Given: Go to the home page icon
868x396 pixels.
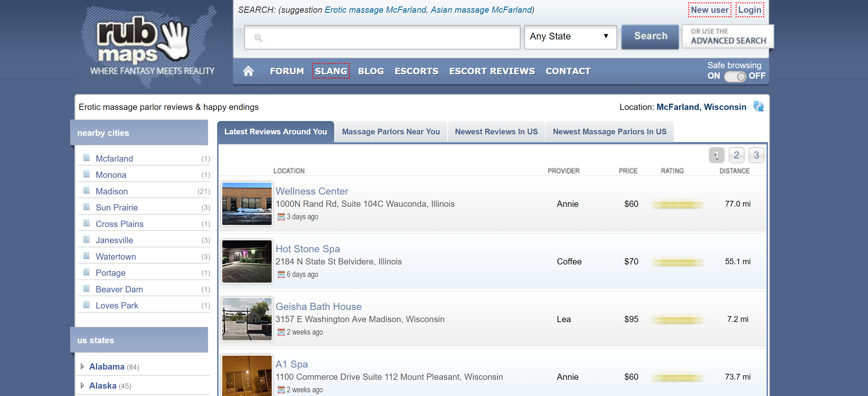Looking at the screenshot, I should pyautogui.click(x=248, y=71).
